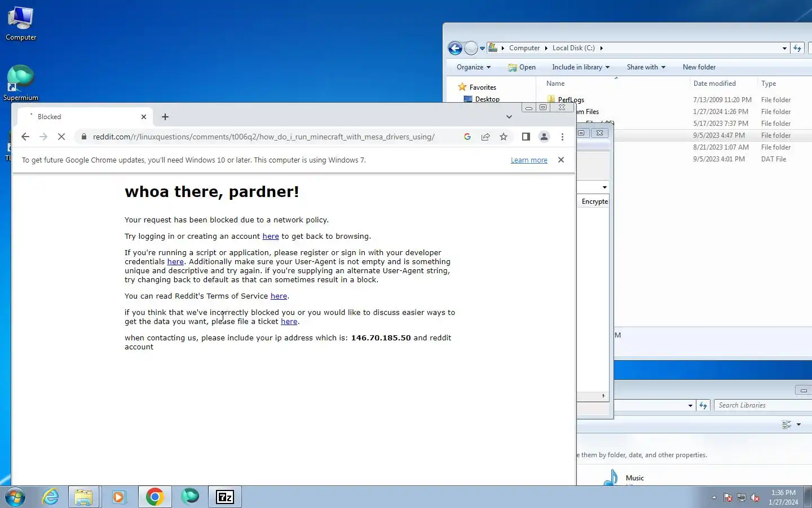Image resolution: width=812 pixels, height=508 pixels.
Task: Dismiss the Chrome updates notification bar
Action: 561,160
